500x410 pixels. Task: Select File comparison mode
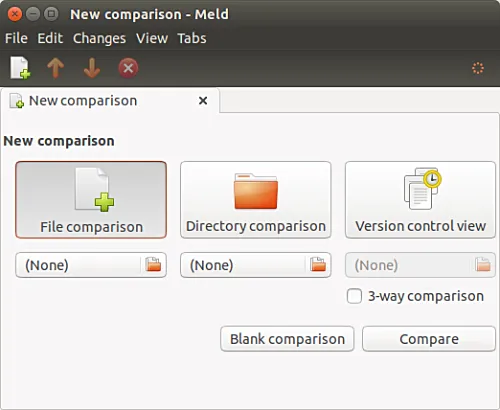pyautogui.click(x=91, y=200)
